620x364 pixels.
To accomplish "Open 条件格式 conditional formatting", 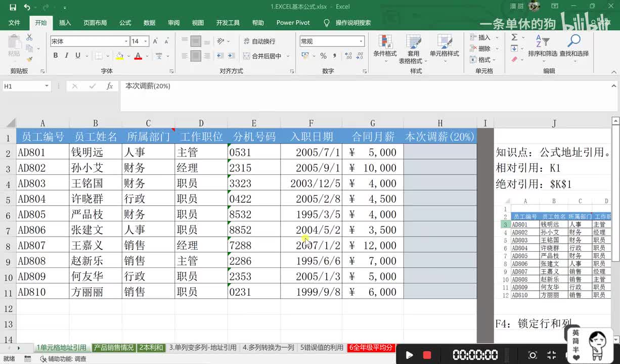I will [x=385, y=49].
